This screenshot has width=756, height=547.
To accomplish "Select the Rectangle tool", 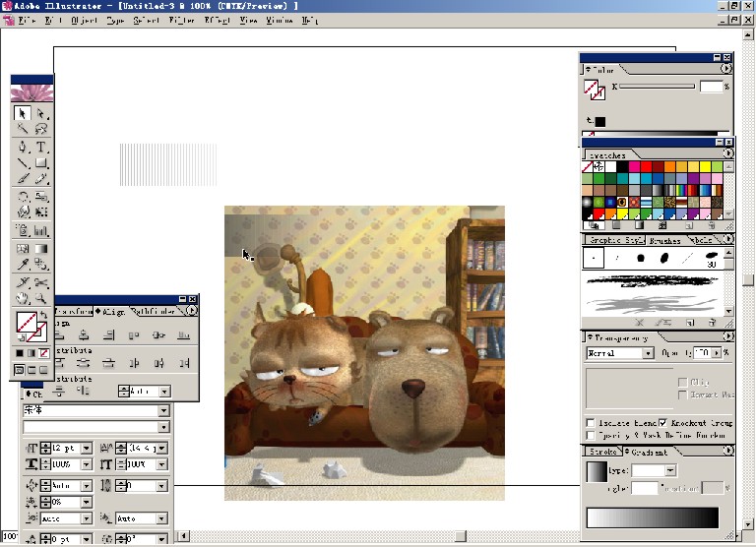I will 41,163.
